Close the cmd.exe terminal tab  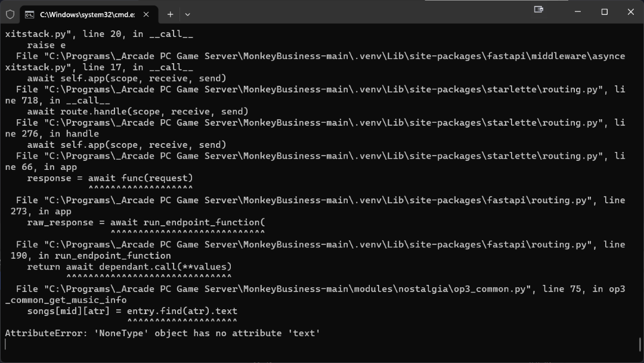(146, 14)
